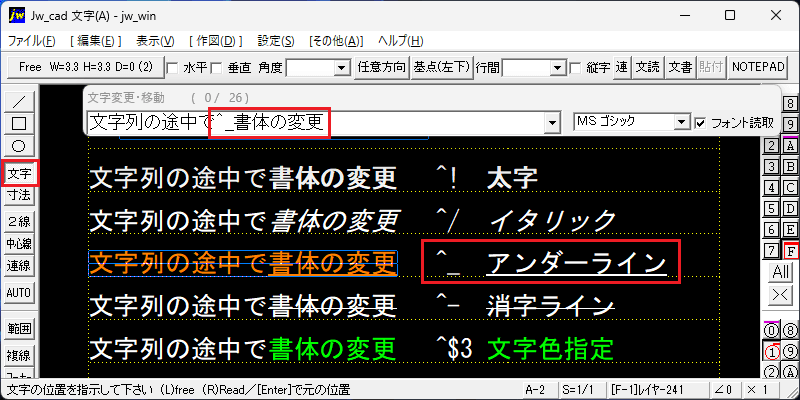Select the circle tool

(19, 146)
